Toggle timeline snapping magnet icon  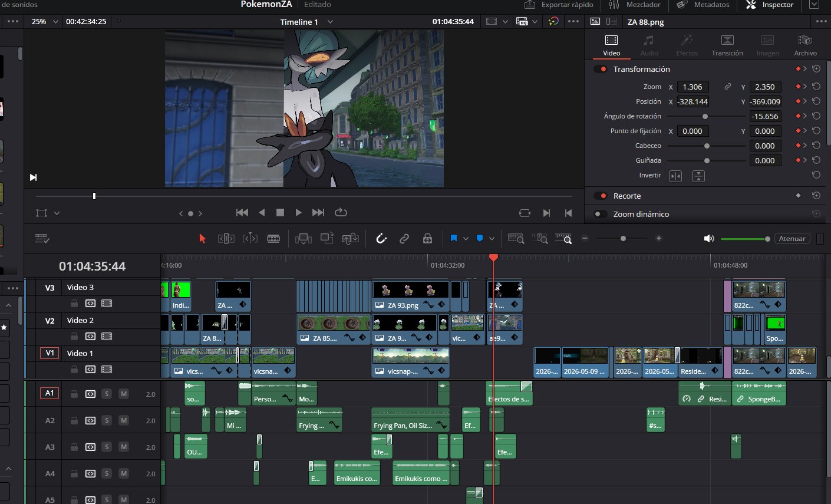tap(381, 238)
